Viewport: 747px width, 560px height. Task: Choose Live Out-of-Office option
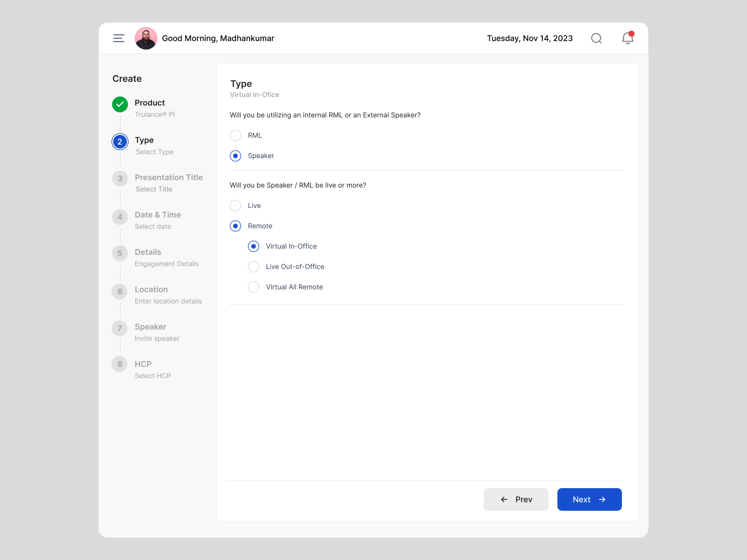click(253, 266)
